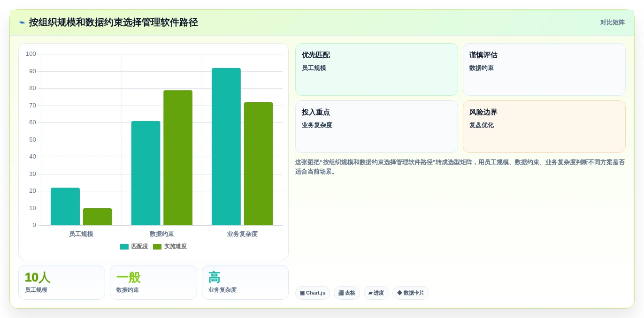Click the Chart.js chip square icon
Image resolution: width=644 pixels, height=318 pixels.
(302, 293)
